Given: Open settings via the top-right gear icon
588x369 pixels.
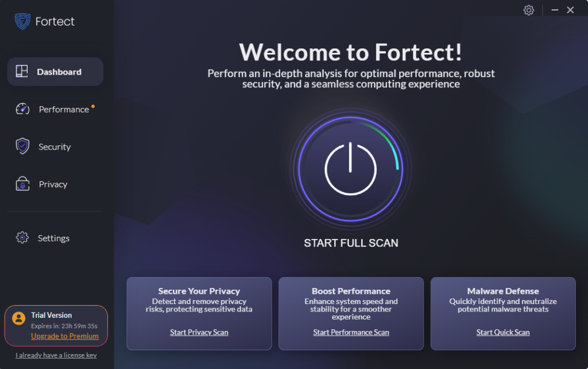Looking at the screenshot, I should 528,10.
